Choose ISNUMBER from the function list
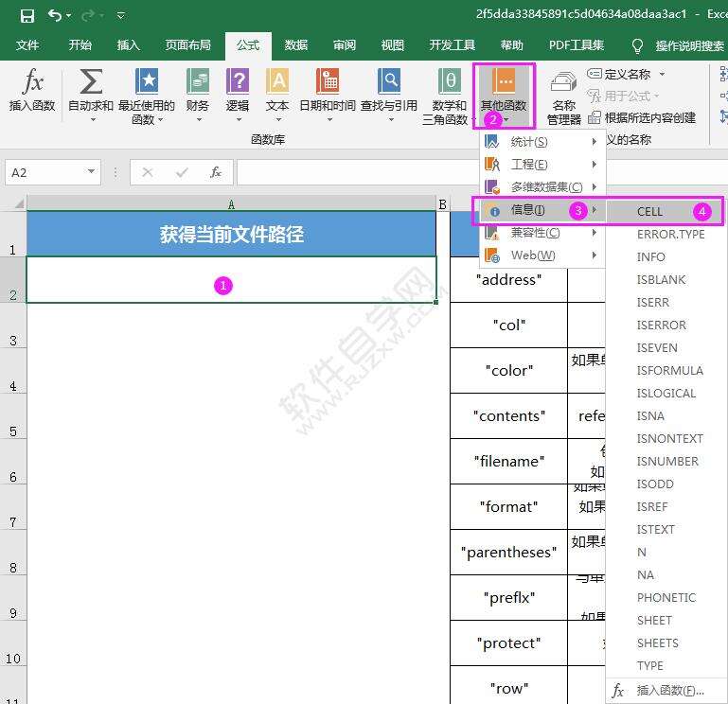Viewport: 728px width, 704px height. [x=667, y=461]
